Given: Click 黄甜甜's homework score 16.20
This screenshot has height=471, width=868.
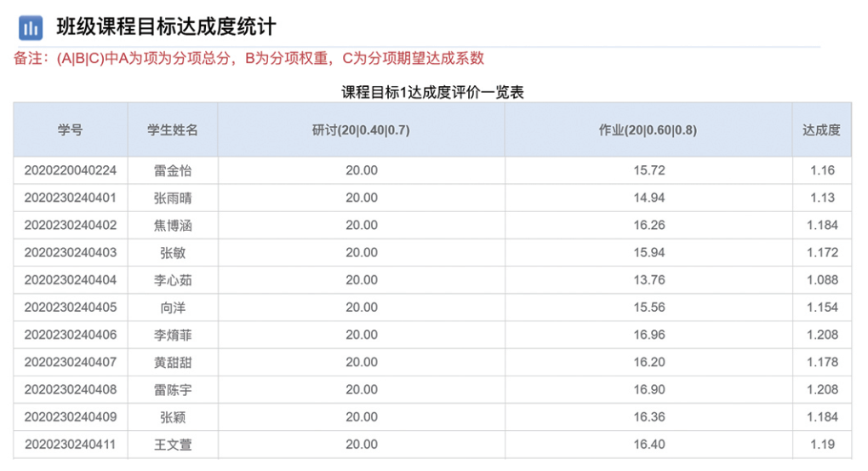Looking at the screenshot, I should click(648, 362).
